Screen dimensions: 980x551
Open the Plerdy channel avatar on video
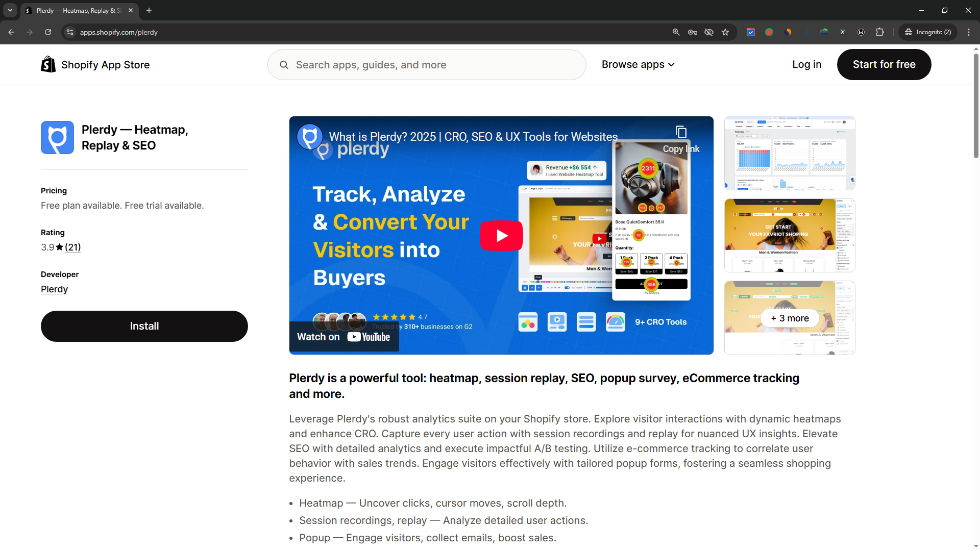coord(309,137)
